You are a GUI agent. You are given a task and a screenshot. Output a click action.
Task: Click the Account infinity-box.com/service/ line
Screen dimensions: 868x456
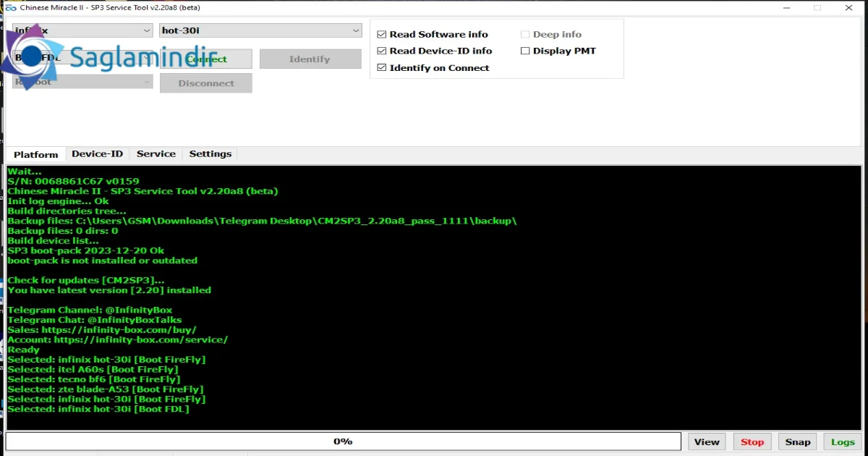point(118,339)
